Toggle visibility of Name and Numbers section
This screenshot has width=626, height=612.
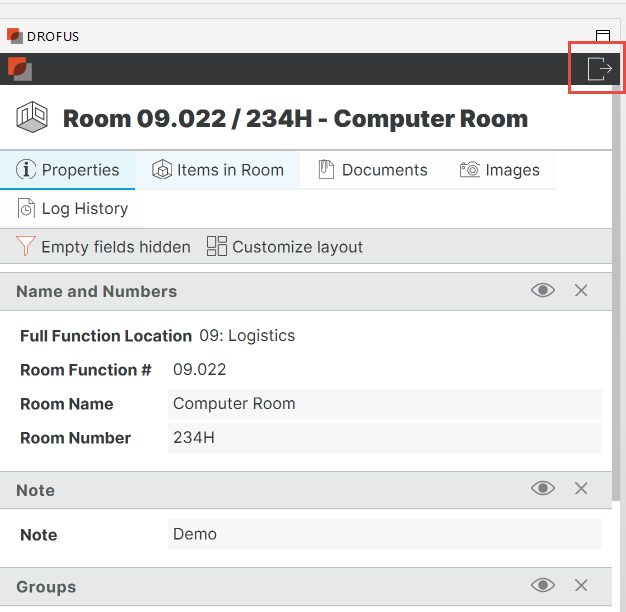543,291
